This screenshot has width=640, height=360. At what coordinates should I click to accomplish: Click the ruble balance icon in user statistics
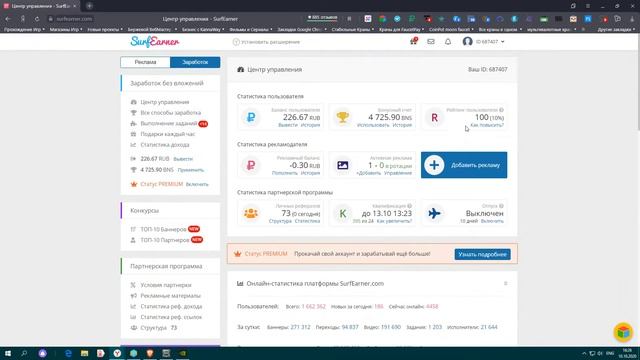[251, 117]
